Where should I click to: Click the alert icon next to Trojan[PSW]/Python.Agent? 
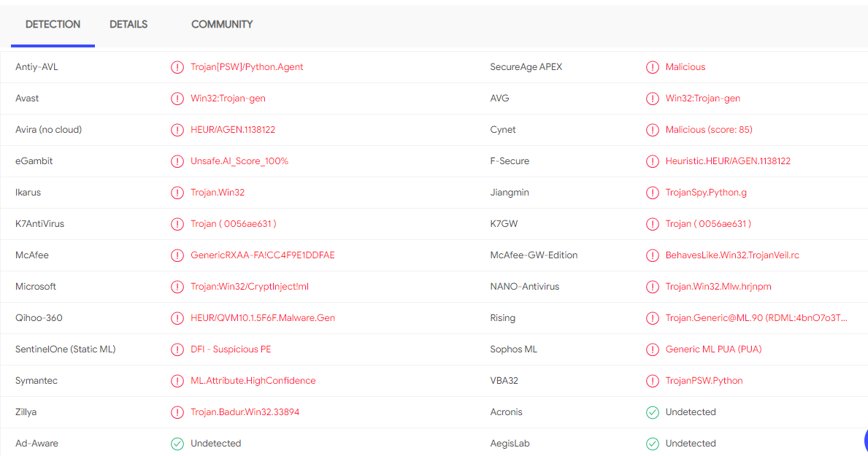pyautogui.click(x=177, y=68)
